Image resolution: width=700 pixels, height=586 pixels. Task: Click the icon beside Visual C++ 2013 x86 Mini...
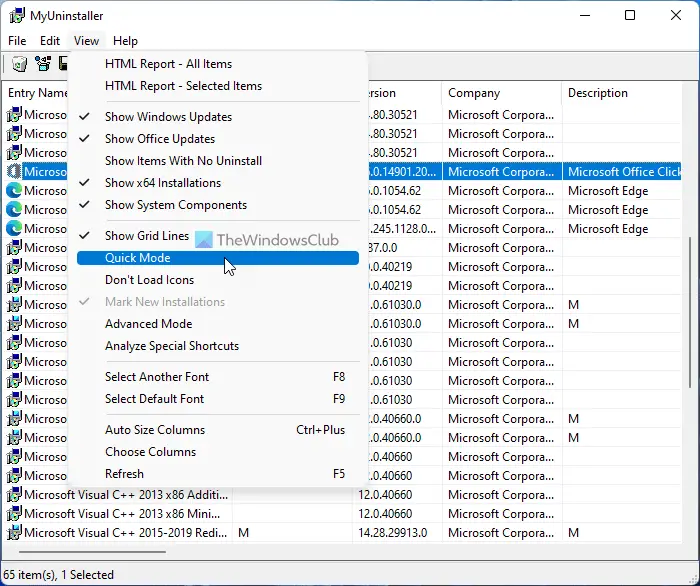[x=14, y=514]
